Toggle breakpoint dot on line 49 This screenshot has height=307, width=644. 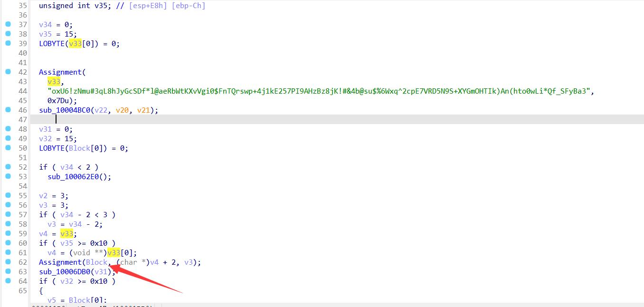click(8, 138)
